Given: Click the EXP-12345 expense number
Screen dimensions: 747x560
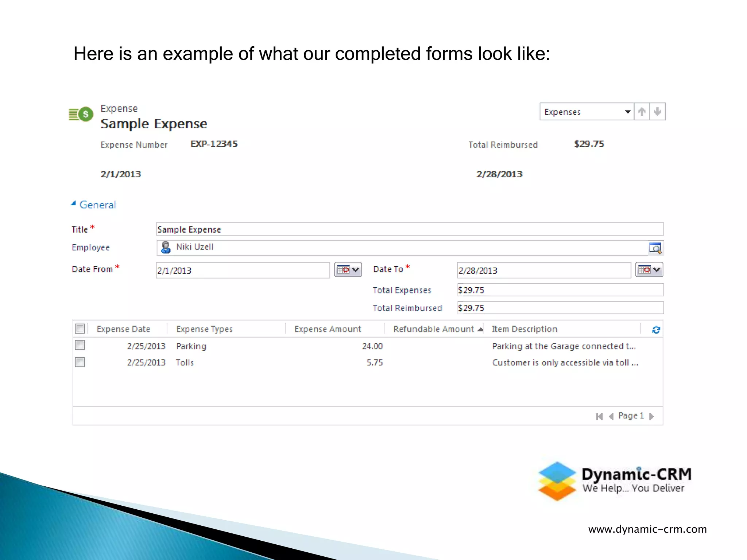Looking at the screenshot, I should 214,144.
